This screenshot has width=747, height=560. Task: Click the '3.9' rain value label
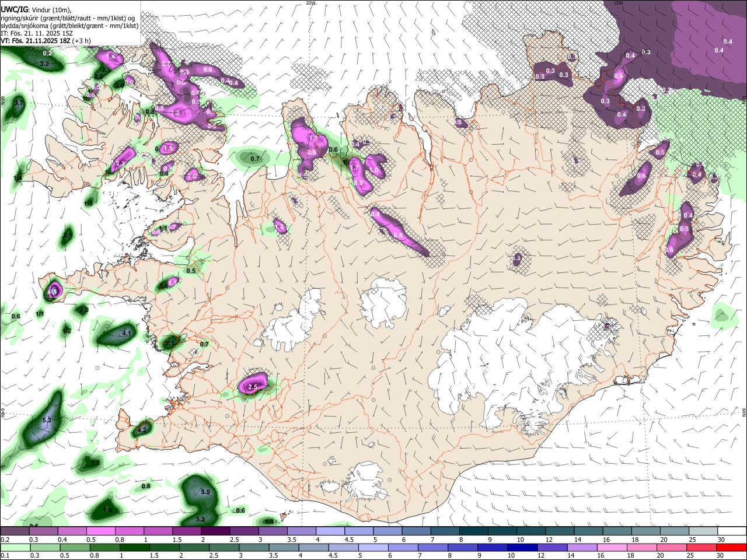pyautogui.click(x=205, y=492)
